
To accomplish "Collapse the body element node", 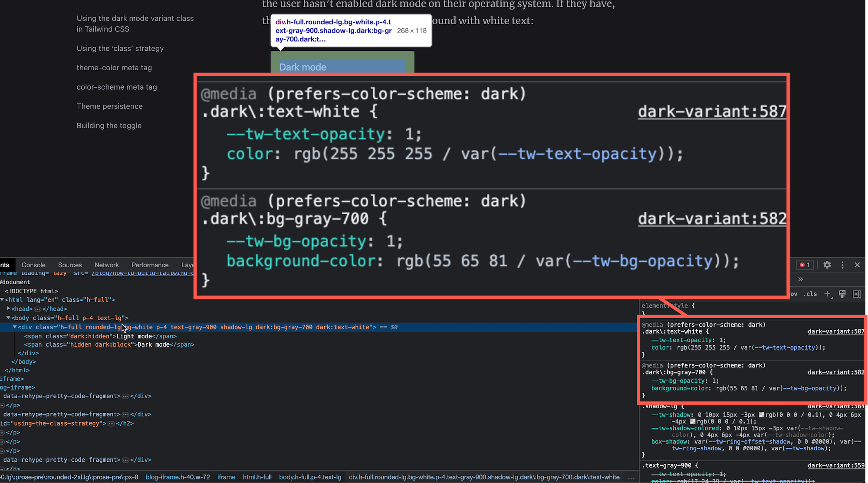I will coord(8,318).
